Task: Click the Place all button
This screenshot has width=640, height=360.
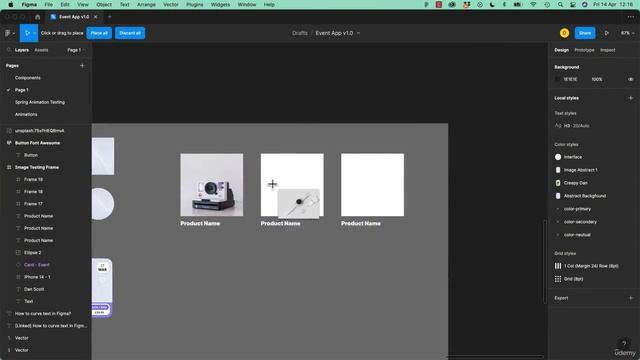Action: point(99,33)
